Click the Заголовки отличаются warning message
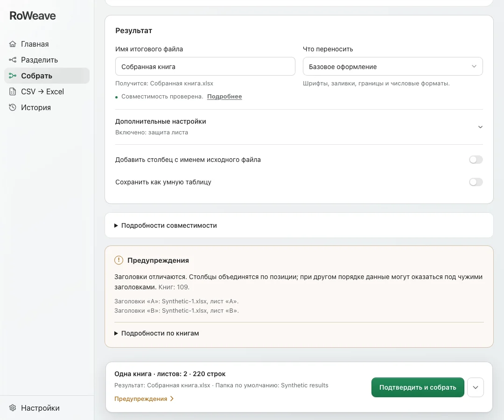This screenshot has width=504, height=420. click(298, 282)
